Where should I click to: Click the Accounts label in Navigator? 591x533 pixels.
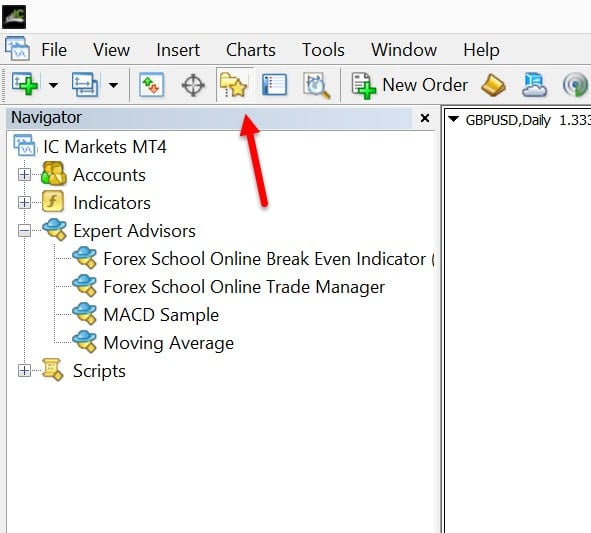pos(109,175)
